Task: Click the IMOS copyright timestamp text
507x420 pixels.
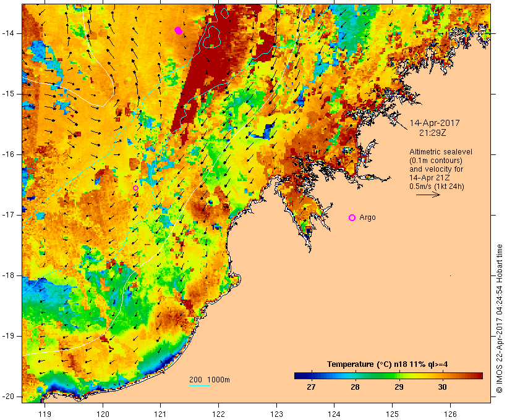Action: pyautogui.click(x=500, y=319)
